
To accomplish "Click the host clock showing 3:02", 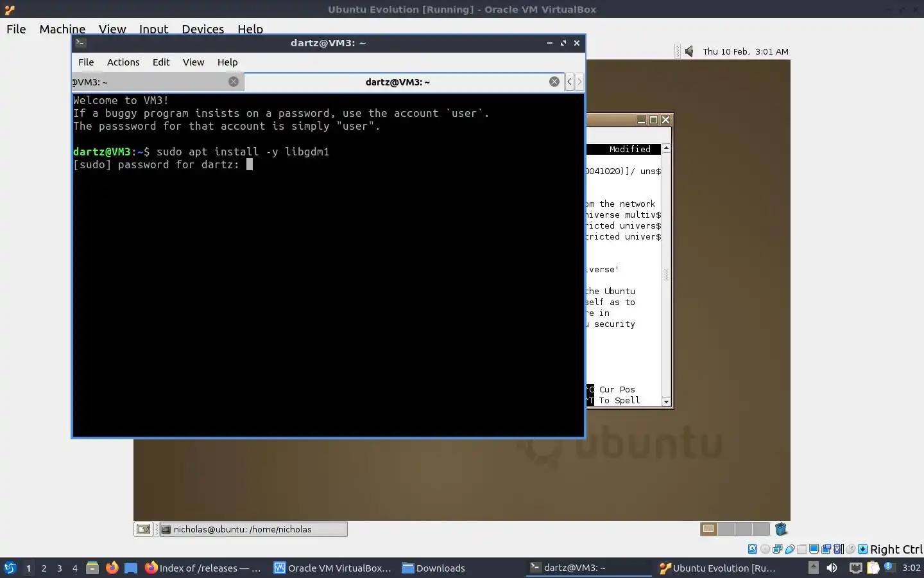I will point(911,568).
